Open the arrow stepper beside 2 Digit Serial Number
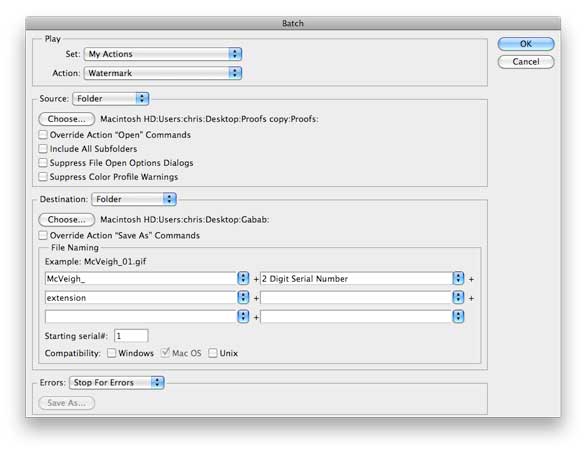This screenshot has width=586, height=452. pos(458,279)
